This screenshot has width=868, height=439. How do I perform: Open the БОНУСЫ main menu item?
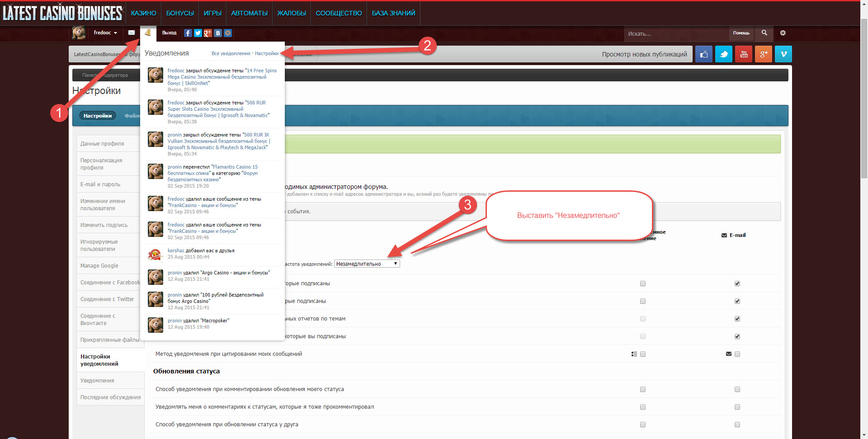click(x=180, y=13)
